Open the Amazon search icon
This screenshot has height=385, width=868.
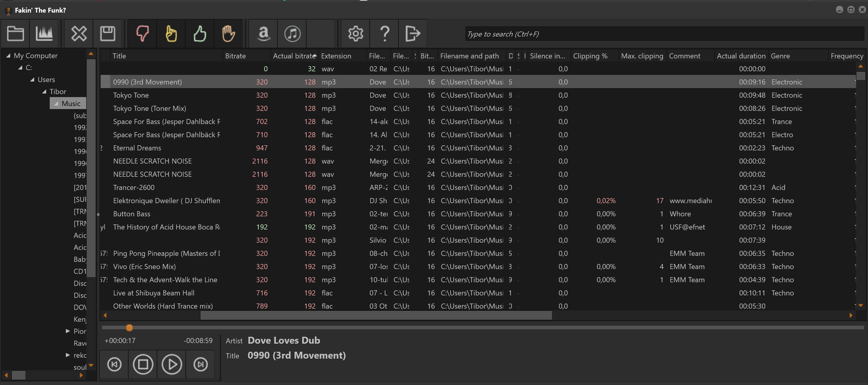tap(263, 34)
